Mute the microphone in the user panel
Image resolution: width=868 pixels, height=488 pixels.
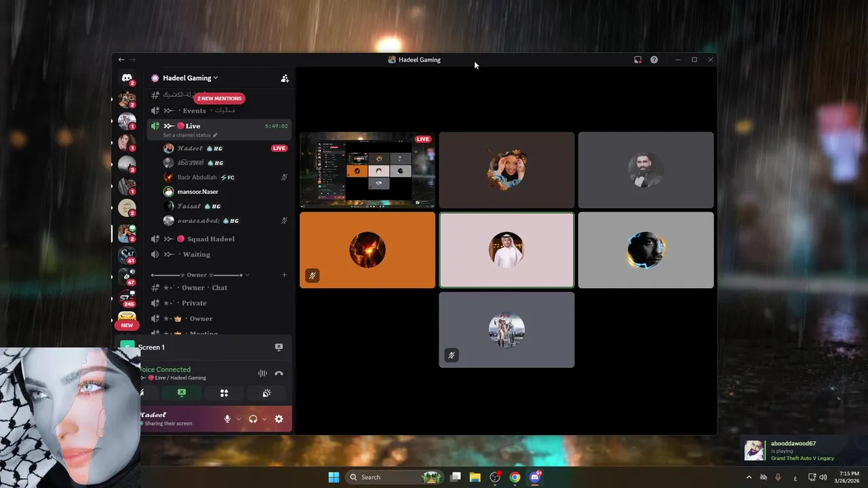pyautogui.click(x=228, y=420)
